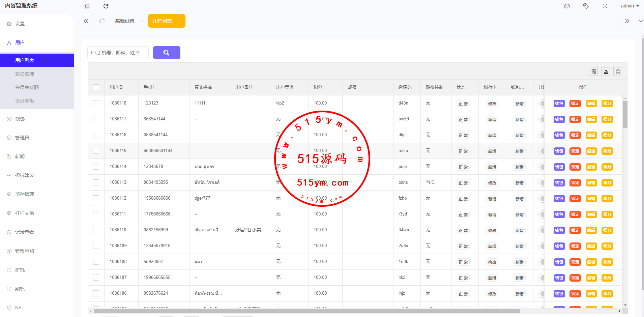Click the purple search button
The image size is (644, 317).
167,53
